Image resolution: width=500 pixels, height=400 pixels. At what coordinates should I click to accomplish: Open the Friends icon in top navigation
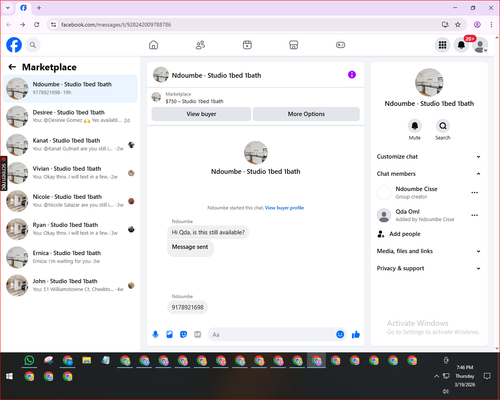[200, 45]
